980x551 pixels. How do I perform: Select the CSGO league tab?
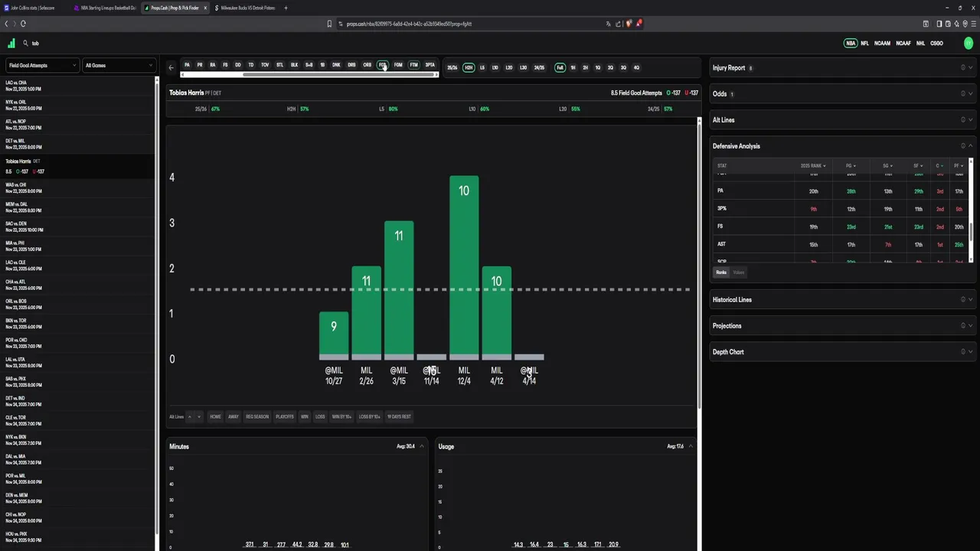coord(936,44)
